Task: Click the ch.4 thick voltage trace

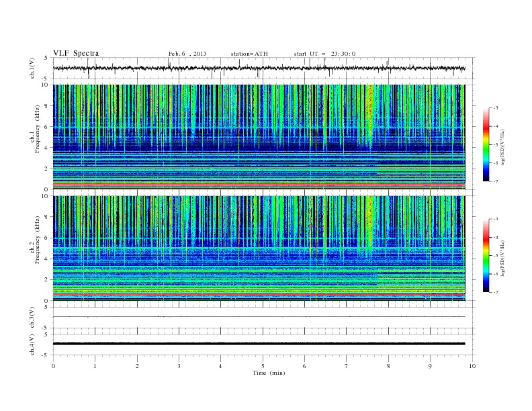Action: (x=259, y=344)
